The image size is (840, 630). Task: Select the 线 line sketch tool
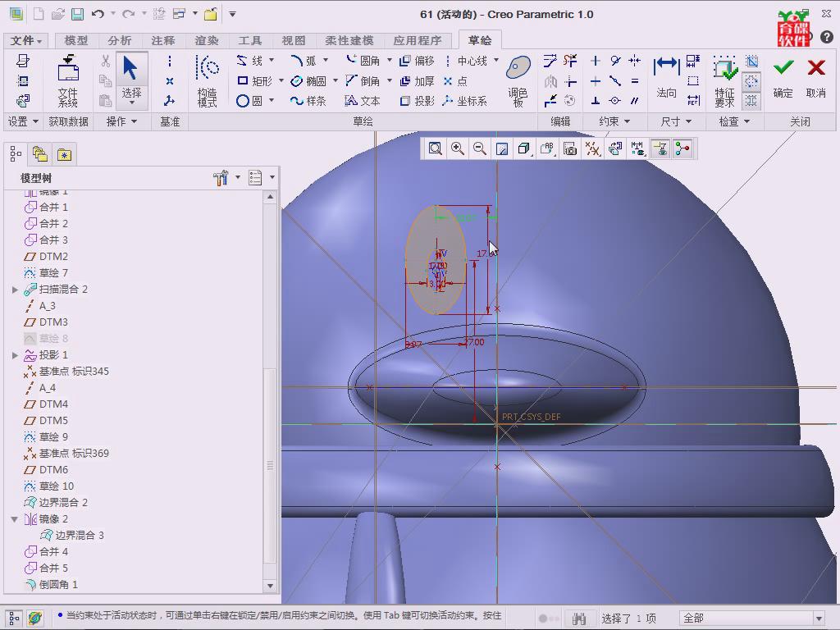tap(249, 61)
